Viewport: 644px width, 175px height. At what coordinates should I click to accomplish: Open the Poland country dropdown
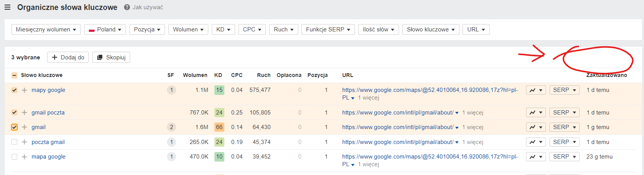pyautogui.click(x=105, y=29)
